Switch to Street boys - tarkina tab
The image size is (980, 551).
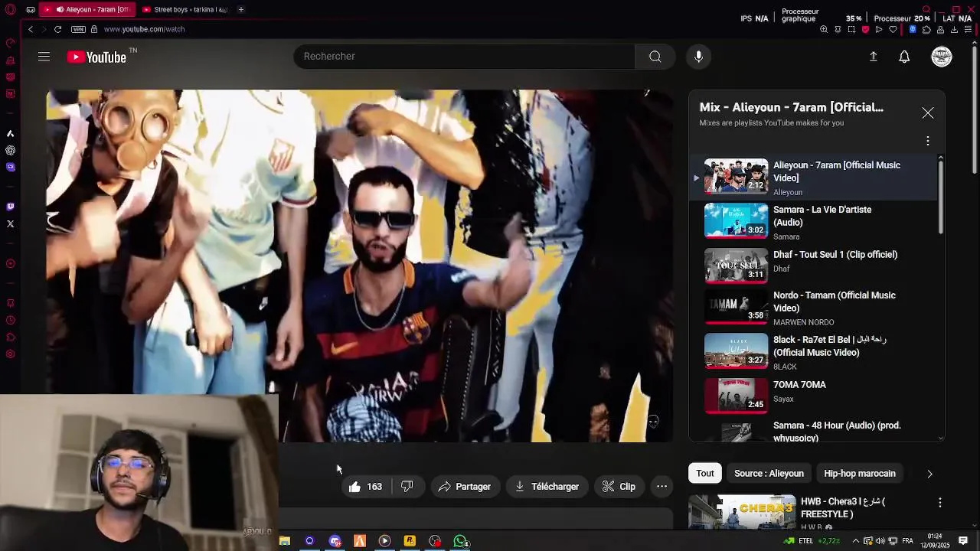(184, 10)
